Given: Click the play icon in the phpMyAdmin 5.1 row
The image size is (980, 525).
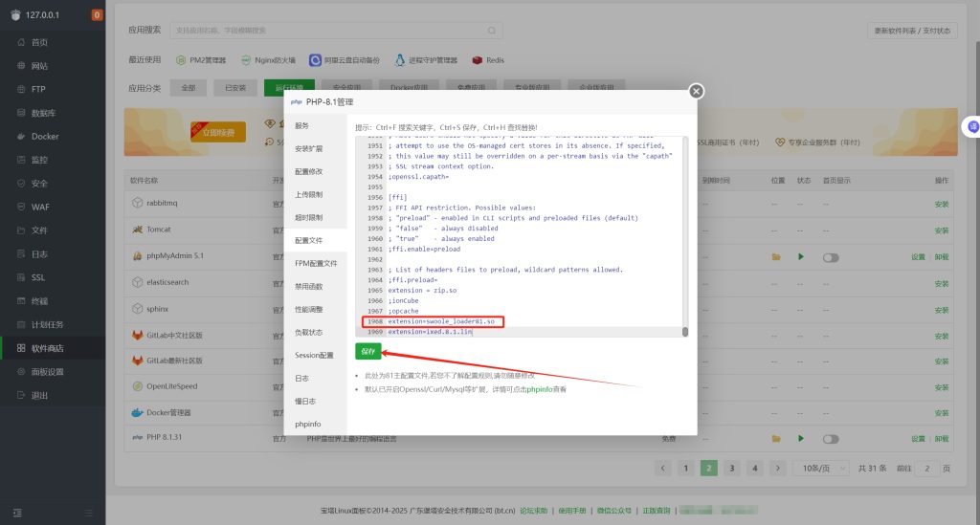Looking at the screenshot, I should [x=801, y=256].
